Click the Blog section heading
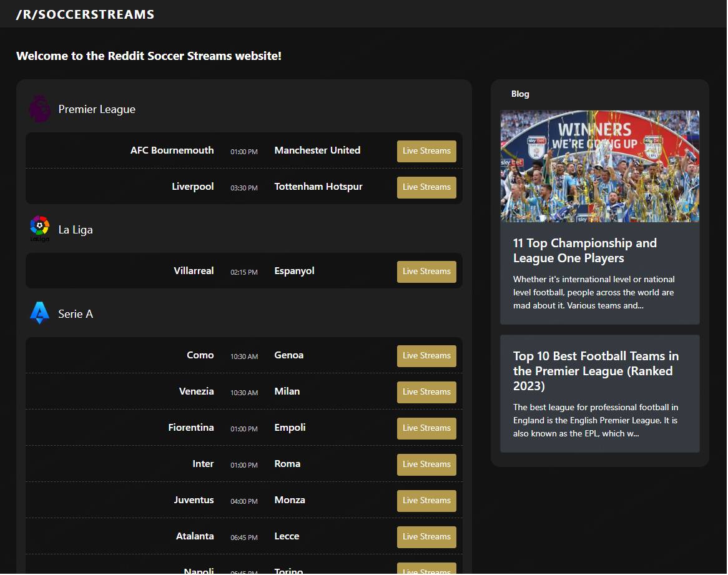Image resolution: width=728 pixels, height=575 pixels. point(520,94)
